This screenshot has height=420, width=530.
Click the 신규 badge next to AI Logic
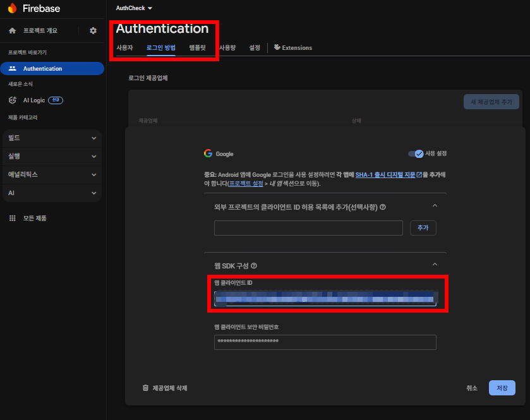click(56, 100)
